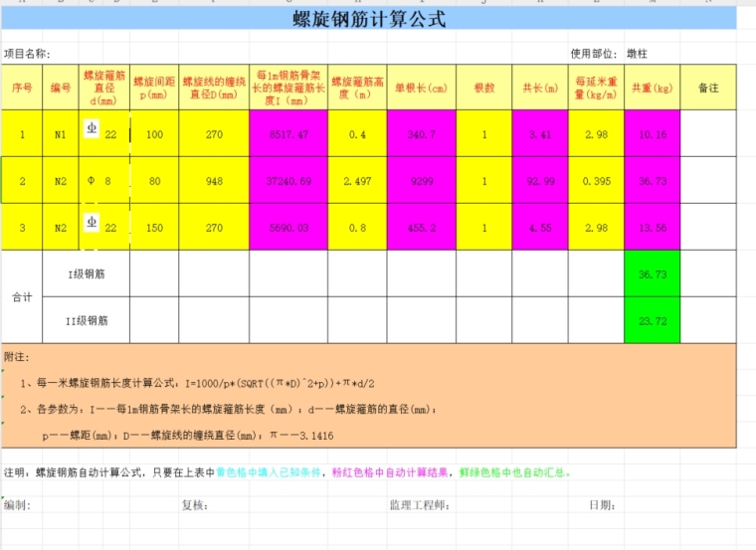756x550 pixels.
Task: Click the rebar symbol icon in row 1
Action: pos(91,130)
